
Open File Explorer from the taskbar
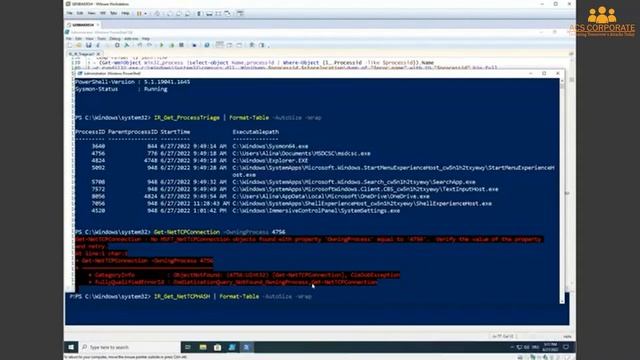[203, 347]
